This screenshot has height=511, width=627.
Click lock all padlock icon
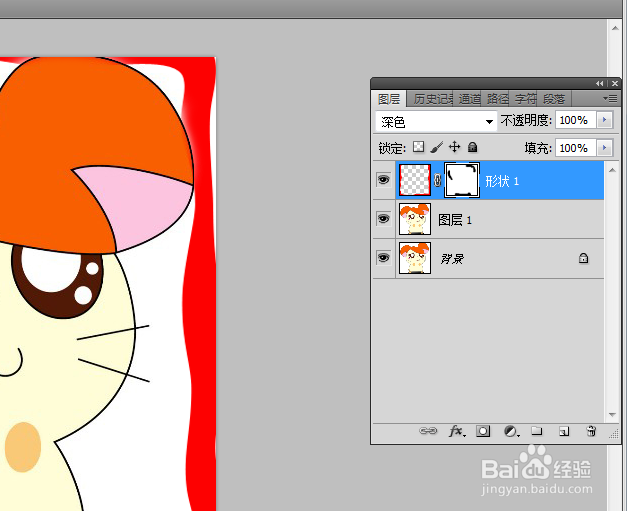pos(473,147)
